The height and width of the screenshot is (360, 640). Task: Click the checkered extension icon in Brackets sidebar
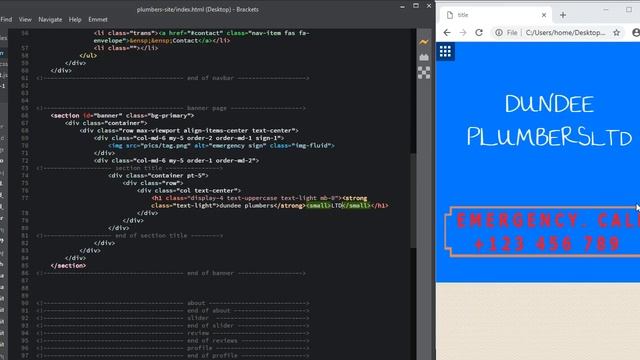tap(424, 72)
